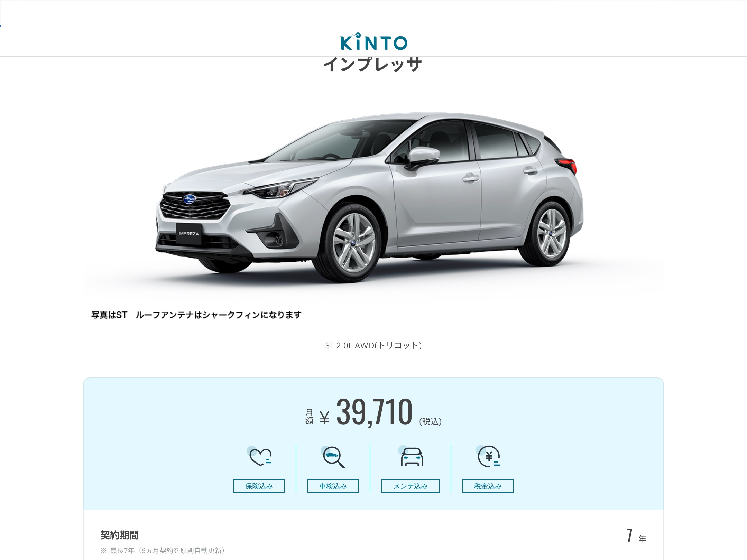Click the shark fin antenna photo caption

196,315
